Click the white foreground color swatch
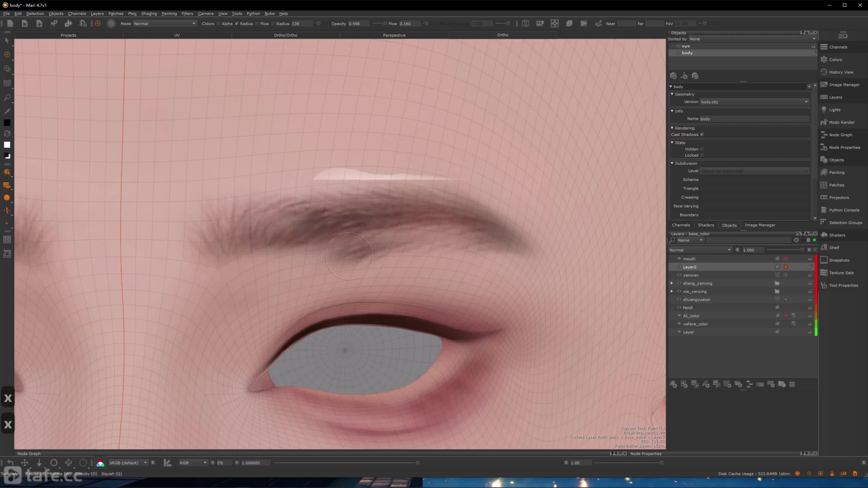 (7, 145)
